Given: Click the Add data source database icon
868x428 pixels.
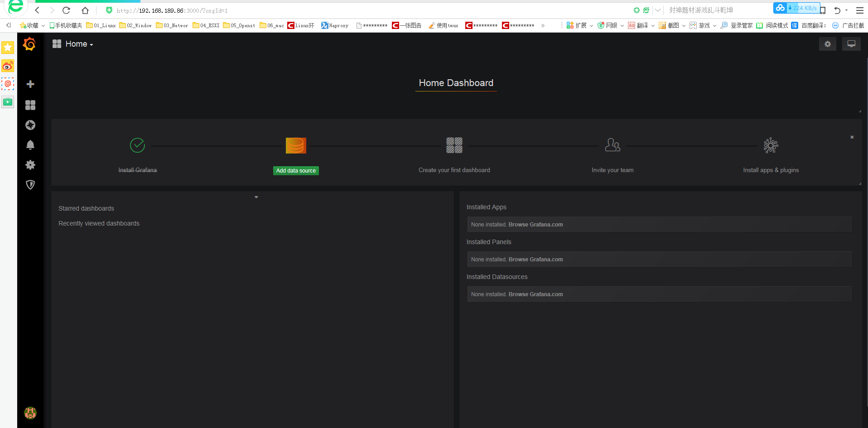Looking at the screenshot, I should click(296, 145).
